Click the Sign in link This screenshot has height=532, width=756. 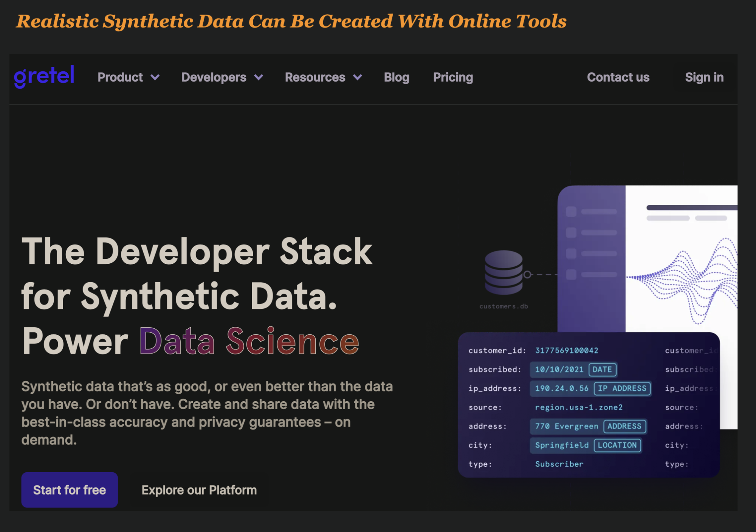click(x=704, y=77)
